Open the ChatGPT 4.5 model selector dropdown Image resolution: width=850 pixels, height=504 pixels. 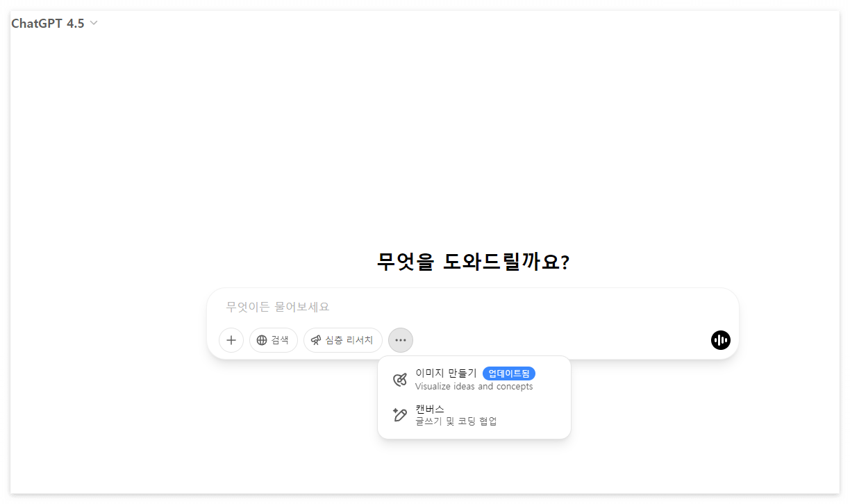pos(54,24)
